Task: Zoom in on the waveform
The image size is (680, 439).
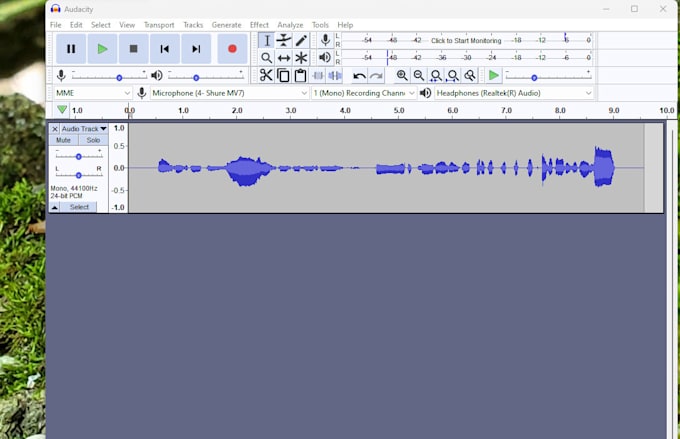Action: pos(402,75)
